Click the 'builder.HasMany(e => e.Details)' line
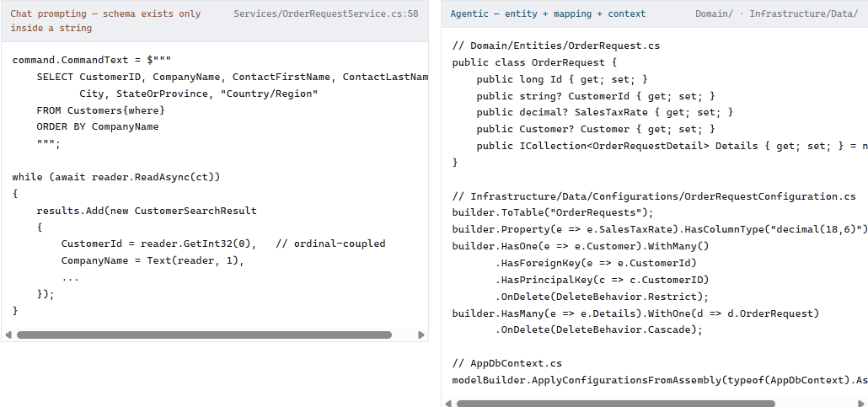Image resolution: width=868 pixels, height=407 pixels. [x=635, y=313]
